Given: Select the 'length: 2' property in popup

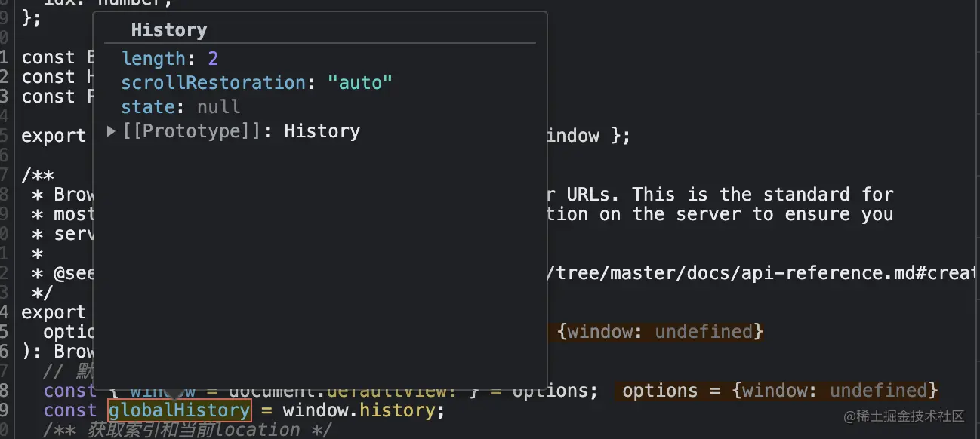Looking at the screenshot, I should [x=170, y=59].
